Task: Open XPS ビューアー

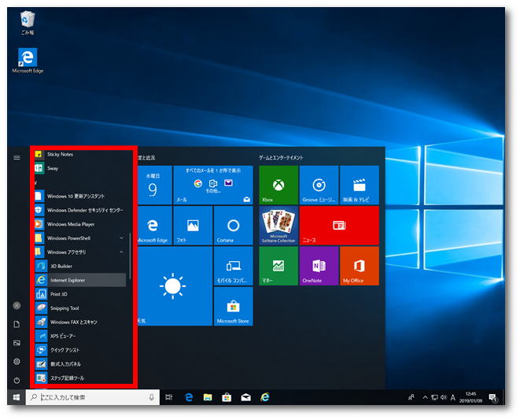Action: pos(80,336)
